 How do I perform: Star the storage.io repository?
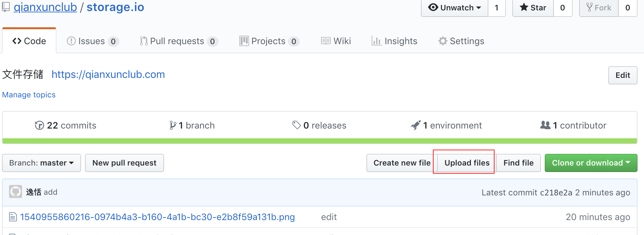tap(533, 8)
